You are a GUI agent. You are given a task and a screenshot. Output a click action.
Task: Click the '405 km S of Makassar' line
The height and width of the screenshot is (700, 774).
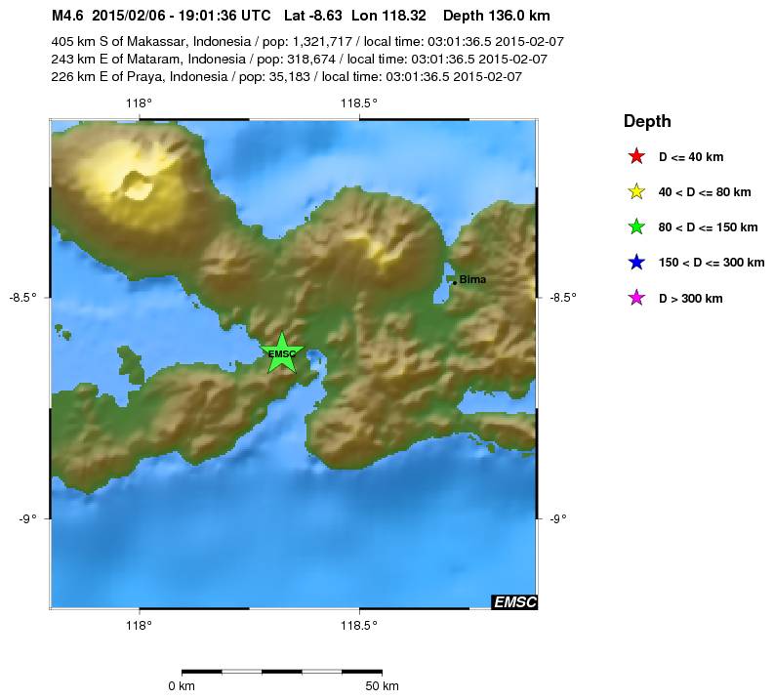tap(307, 41)
